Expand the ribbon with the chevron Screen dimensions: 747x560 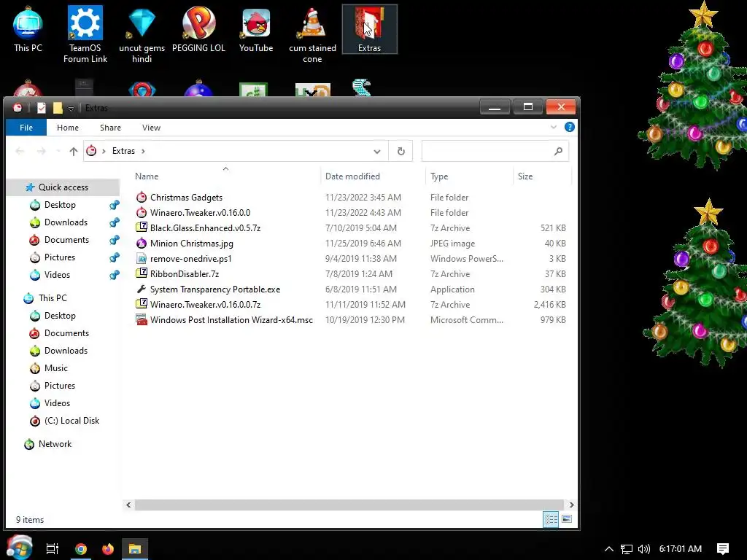click(x=554, y=127)
